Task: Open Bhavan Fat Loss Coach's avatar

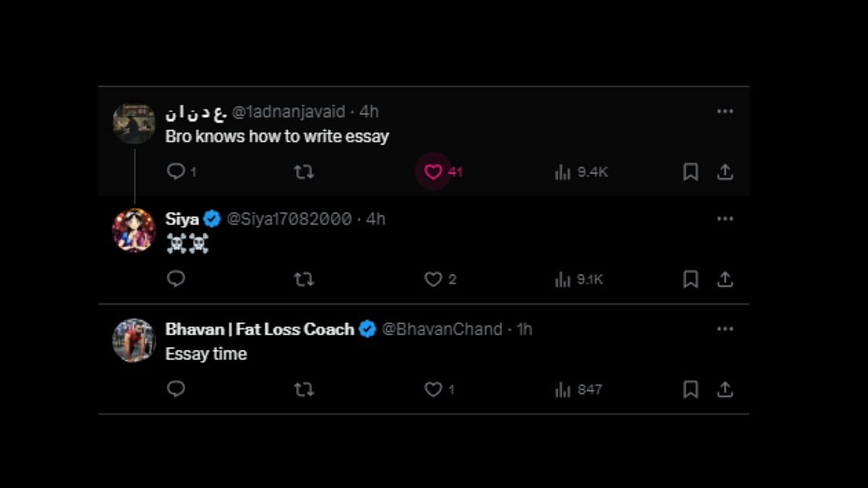Action: [x=134, y=340]
